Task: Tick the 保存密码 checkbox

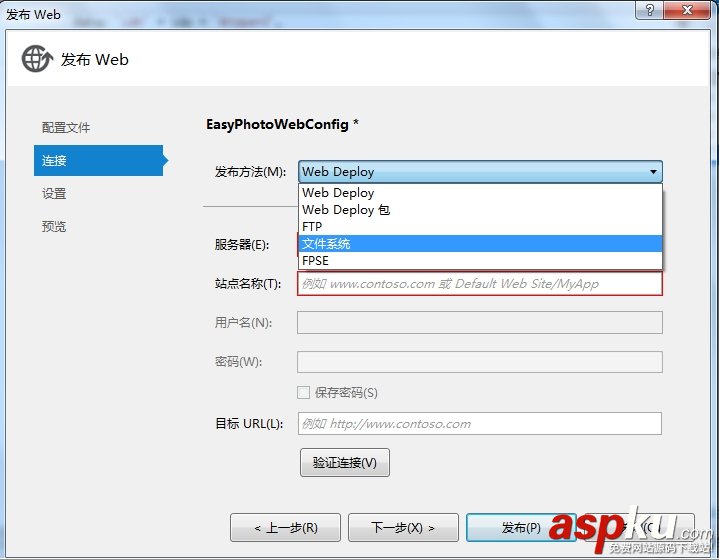Action: pos(304,393)
